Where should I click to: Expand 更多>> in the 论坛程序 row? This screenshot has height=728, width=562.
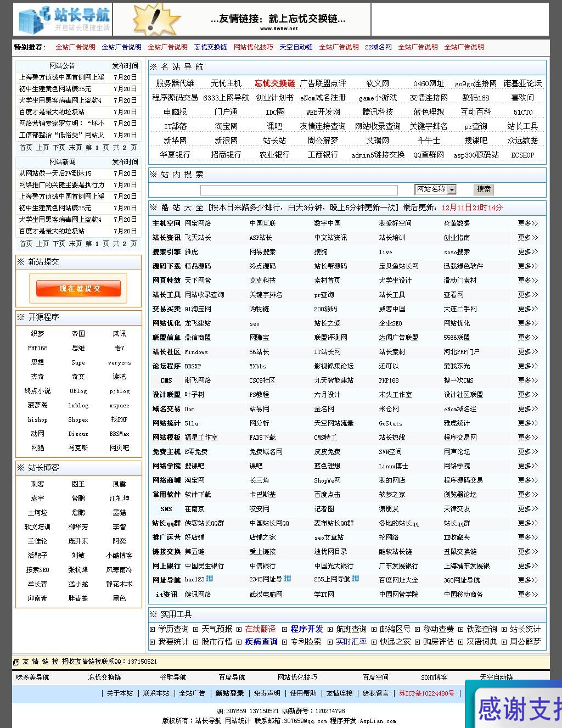527,366
